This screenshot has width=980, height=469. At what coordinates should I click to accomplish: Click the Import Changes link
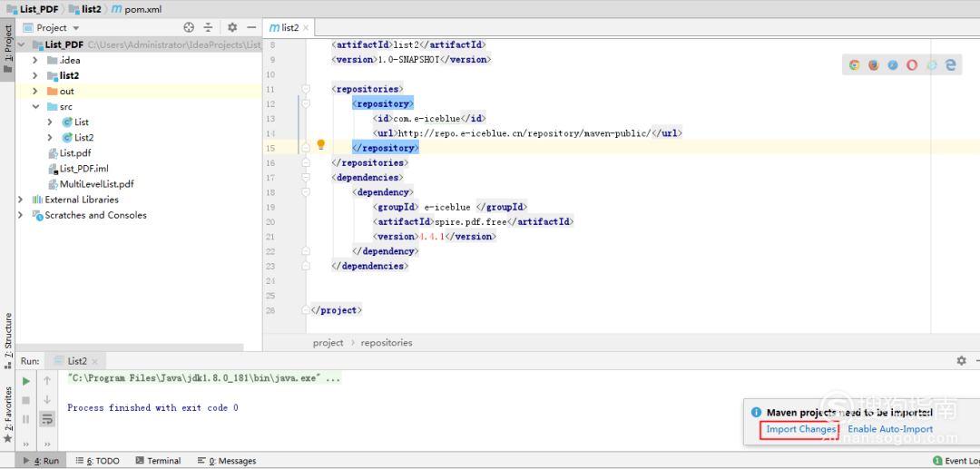(800, 430)
